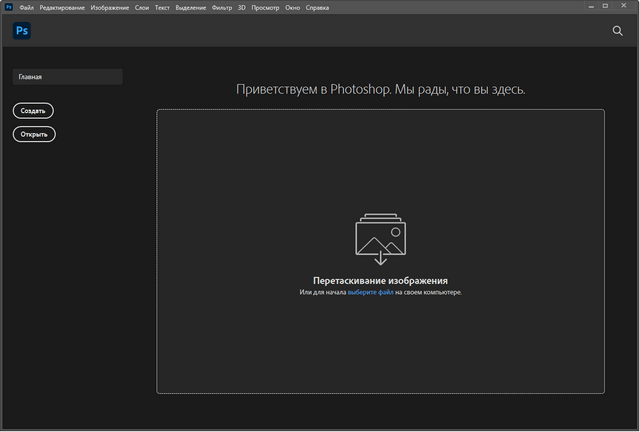Click the small Ps title bar icon
This screenshot has width=640, height=432.
(x=9, y=7)
